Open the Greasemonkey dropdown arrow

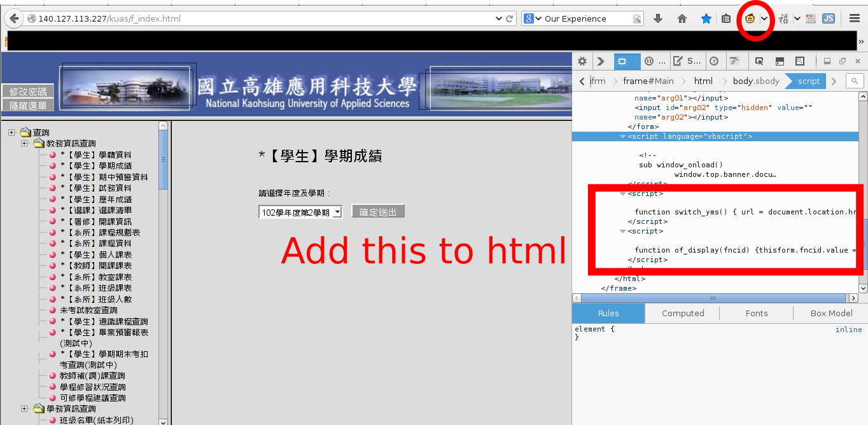(x=764, y=19)
